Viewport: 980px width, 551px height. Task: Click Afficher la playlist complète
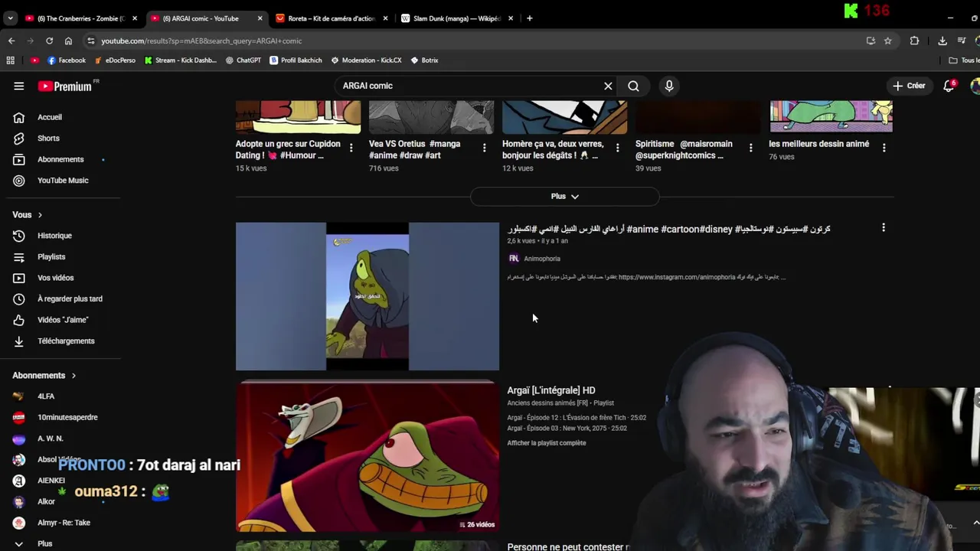(x=547, y=443)
